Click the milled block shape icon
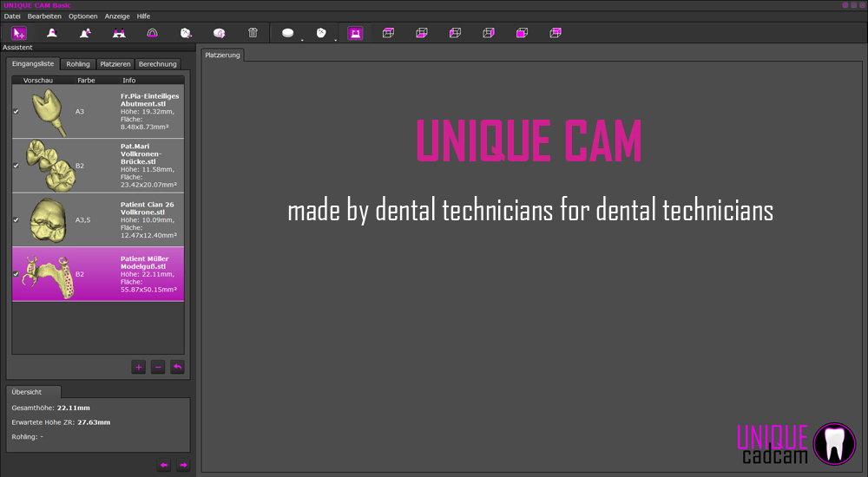This screenshot has height=477, width=868. pyautogui.click(x=321, y=33)
